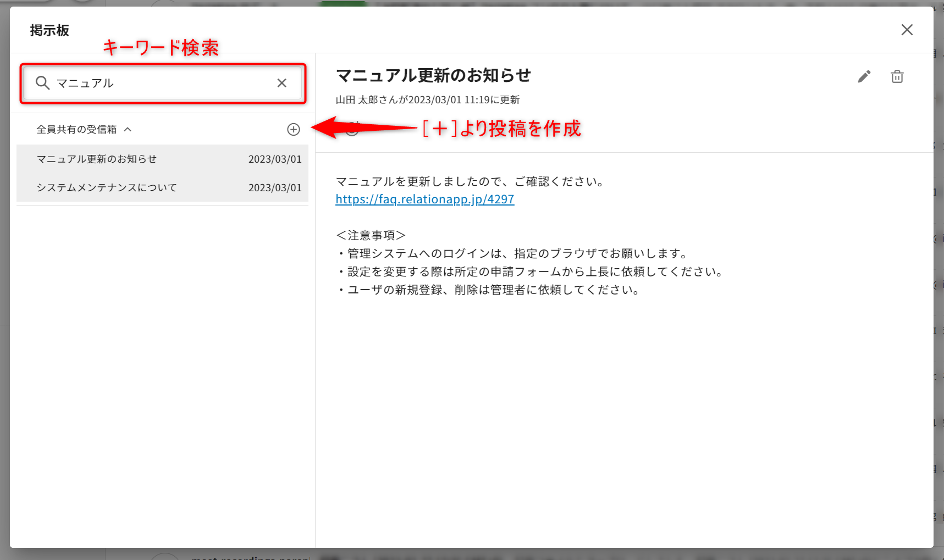
Task: Open the システムメンテナンスについて post
Action: [x=107, y=188]
